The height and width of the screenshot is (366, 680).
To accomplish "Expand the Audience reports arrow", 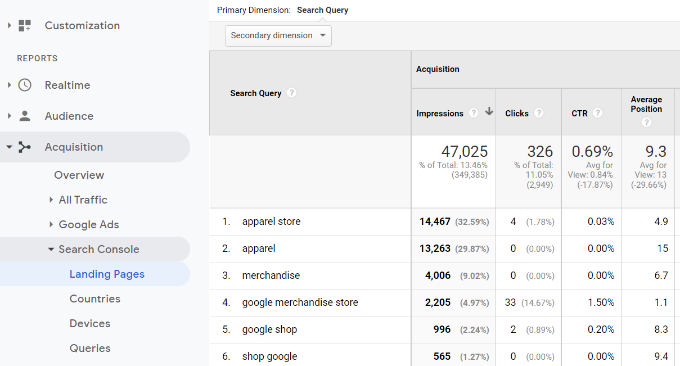I will (x=9, y=116).
